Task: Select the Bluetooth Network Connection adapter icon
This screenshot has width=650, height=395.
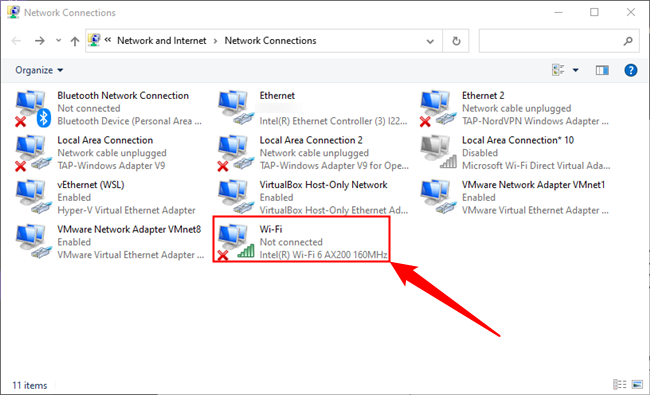Action: 32,109
